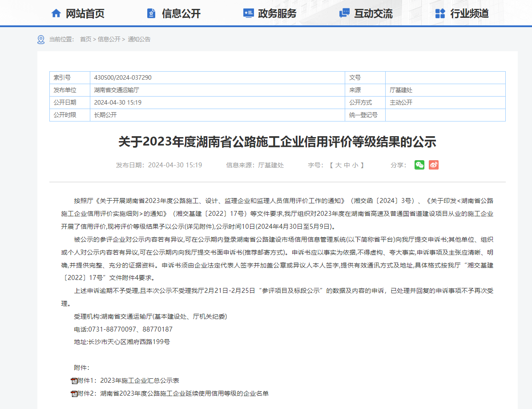Click the PDF icon for 附件1
The height and width of the screenshot is (409, 532).
pos(74,381)
